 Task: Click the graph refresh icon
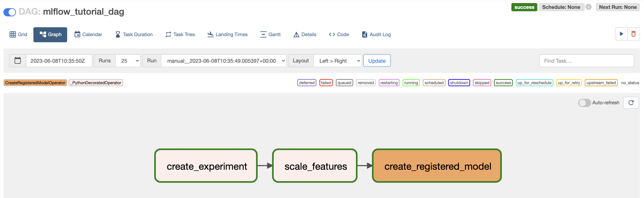pyautogui.click(x=631, y=103)
